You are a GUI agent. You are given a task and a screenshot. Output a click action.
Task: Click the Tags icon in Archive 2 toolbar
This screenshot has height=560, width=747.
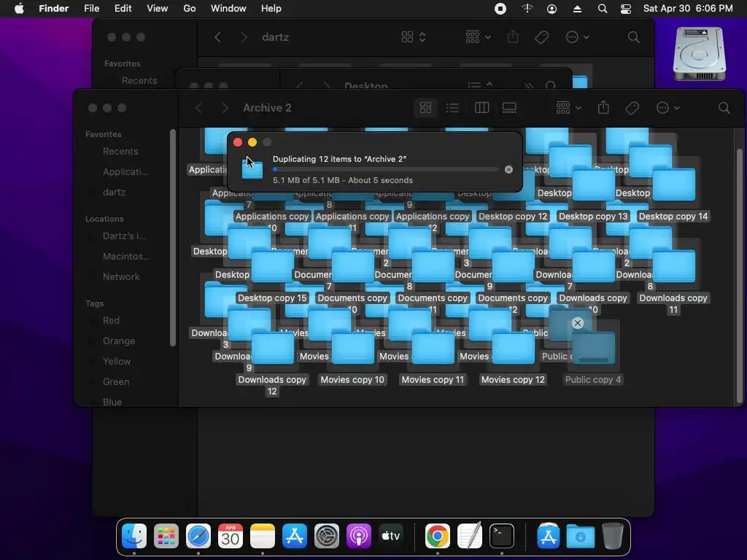tap(632, 108)
